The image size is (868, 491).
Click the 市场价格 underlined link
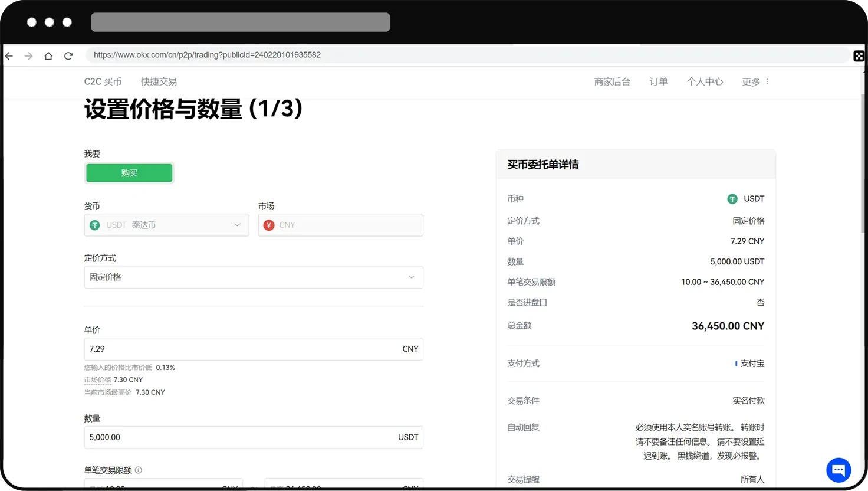tap(97, 380)
